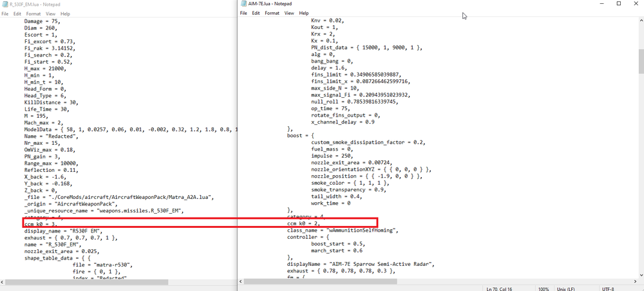Click the '100%' zoom status entry
This screenshot has height=291, width=644.
pos(544,289)
